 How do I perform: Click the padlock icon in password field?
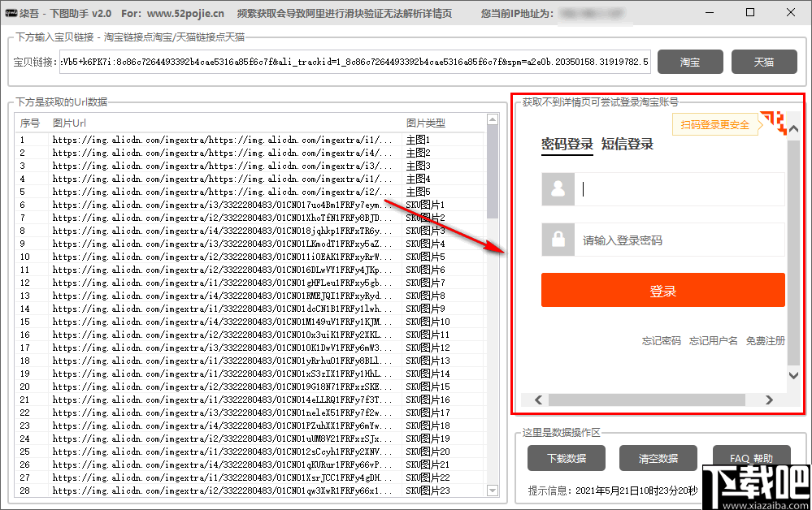558,240
